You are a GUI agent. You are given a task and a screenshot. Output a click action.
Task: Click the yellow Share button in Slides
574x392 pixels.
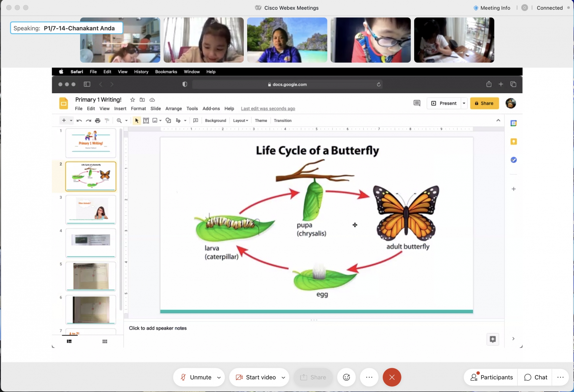[484, 103]
